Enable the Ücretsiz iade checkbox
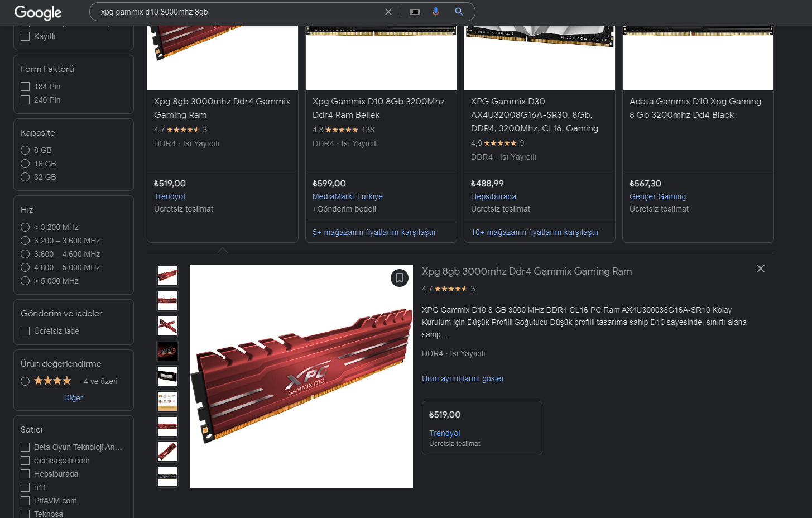This screenshot has width=812, height=518. coord(25,331)
